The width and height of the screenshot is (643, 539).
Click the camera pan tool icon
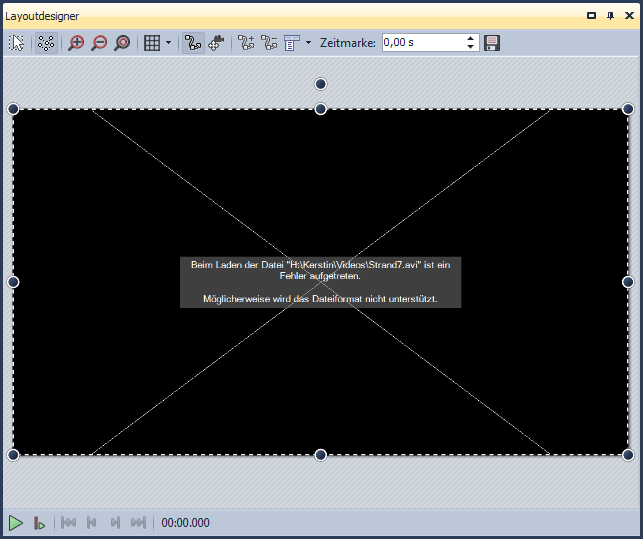tap(216, 43)
